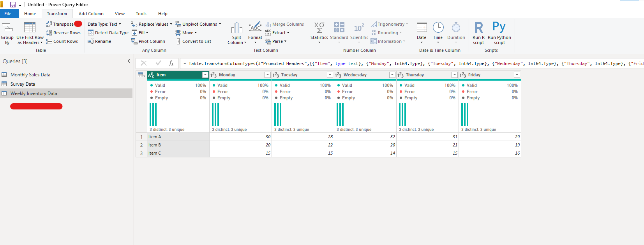Click the Transpose table icon
The width and height of the screenshot is (644, 245).
pyautogui.click(x=49, y=24)
